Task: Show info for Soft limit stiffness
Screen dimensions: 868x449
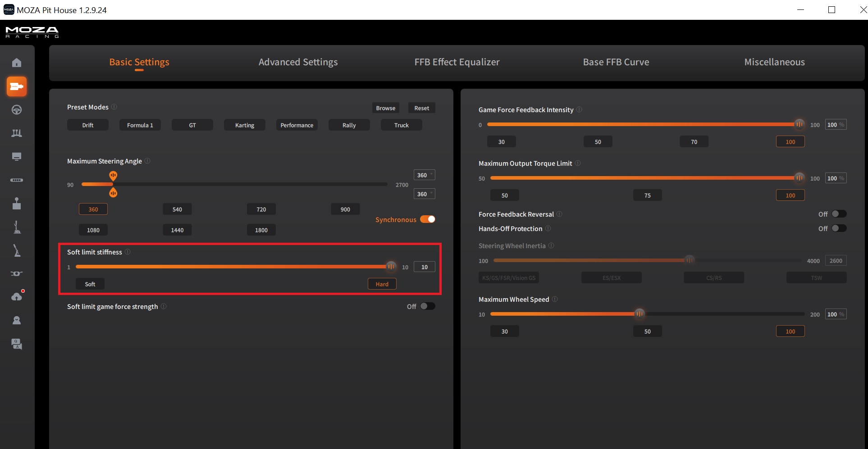Action: [x=128, y=252]
